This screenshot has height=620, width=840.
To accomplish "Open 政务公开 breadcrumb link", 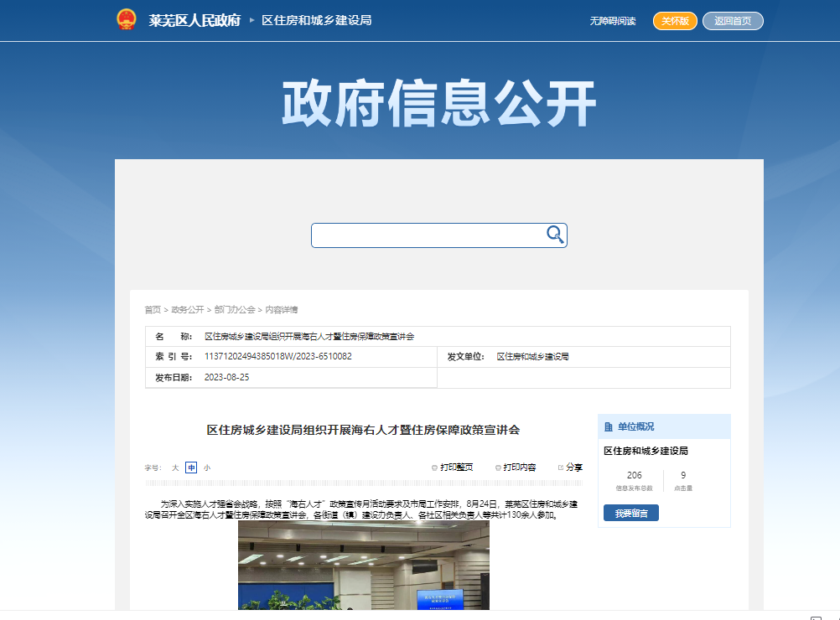I will click(188, 309).
